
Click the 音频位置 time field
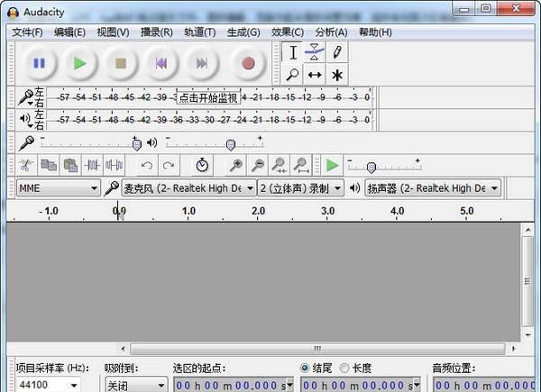(484, 385)
